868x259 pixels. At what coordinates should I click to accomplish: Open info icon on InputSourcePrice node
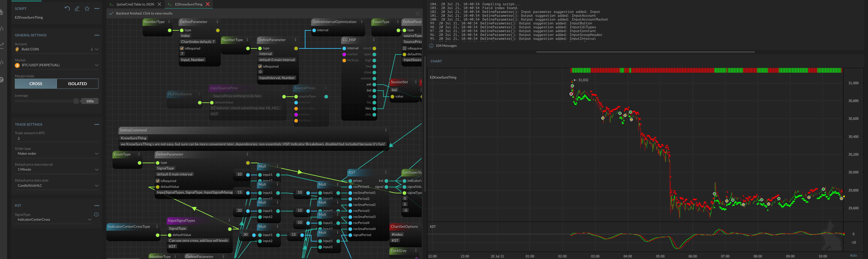[283, 88]
